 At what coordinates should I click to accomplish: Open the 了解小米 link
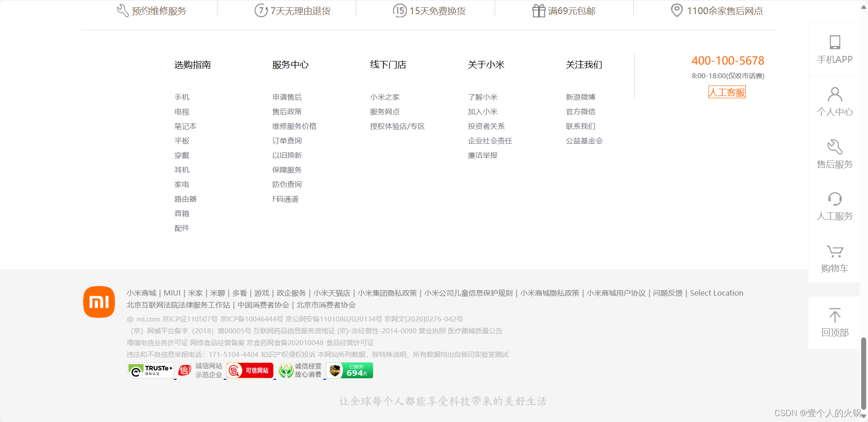pyautogui.click(x=483, y=97)
